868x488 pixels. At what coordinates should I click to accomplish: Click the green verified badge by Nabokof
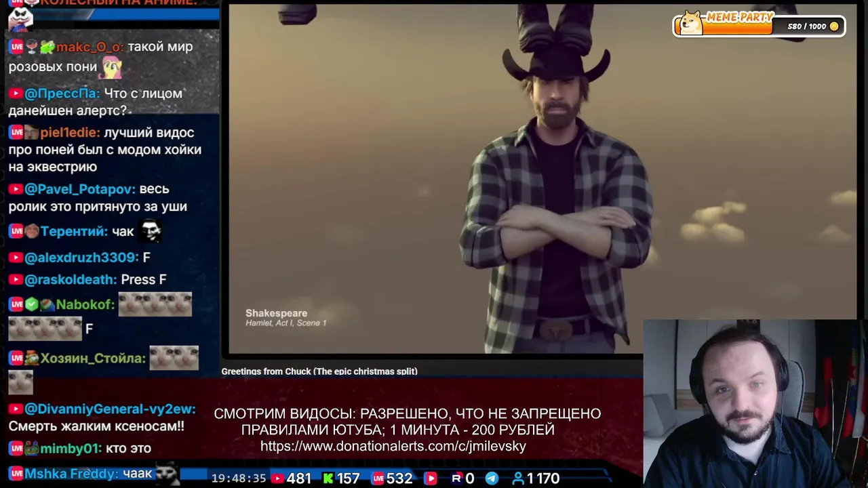coord(31,304)
